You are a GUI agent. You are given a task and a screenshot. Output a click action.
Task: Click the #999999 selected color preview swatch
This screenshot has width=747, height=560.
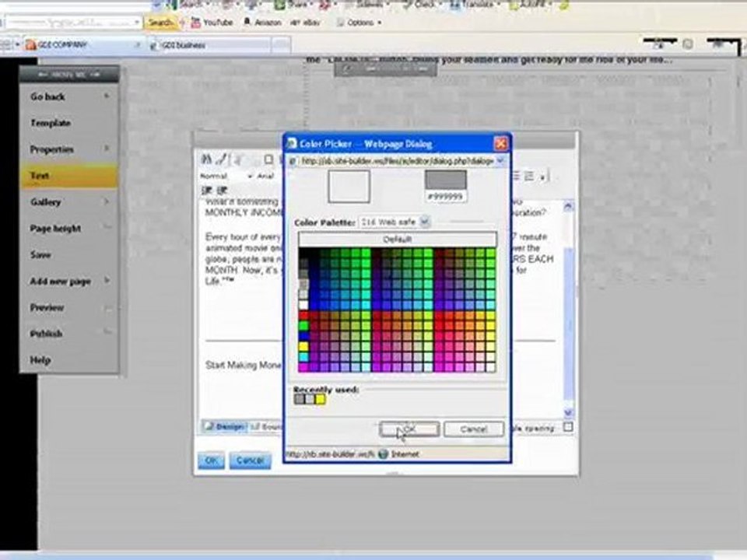click(445, 180)
